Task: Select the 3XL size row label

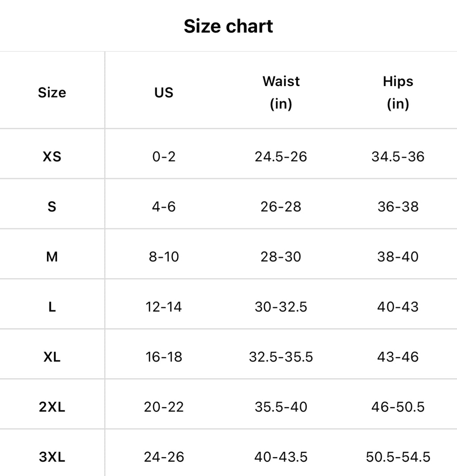Action: [52, 457]
